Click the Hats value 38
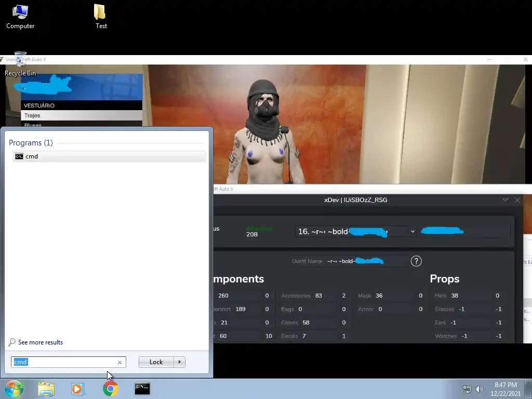Screen dimensions: 532x399 click(x=454, y=296)
